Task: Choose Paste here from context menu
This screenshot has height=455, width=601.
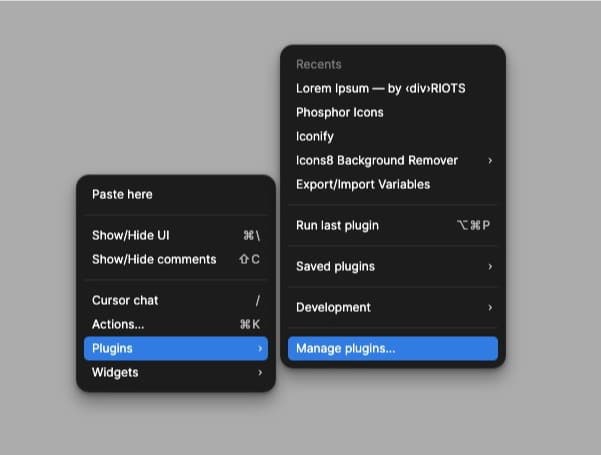Action: click(x=176, y=194)
